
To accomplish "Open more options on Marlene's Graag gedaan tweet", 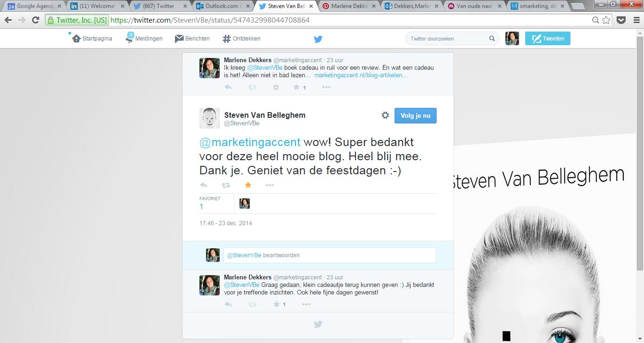I will click(306, 304).
